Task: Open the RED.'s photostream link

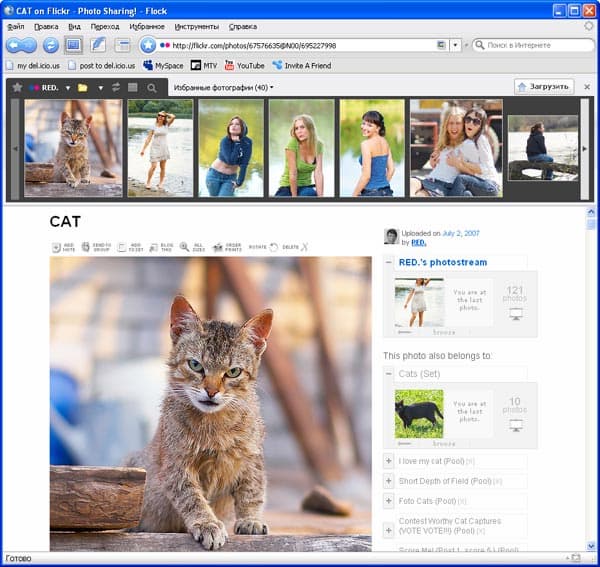Action: tap(443, 262)
